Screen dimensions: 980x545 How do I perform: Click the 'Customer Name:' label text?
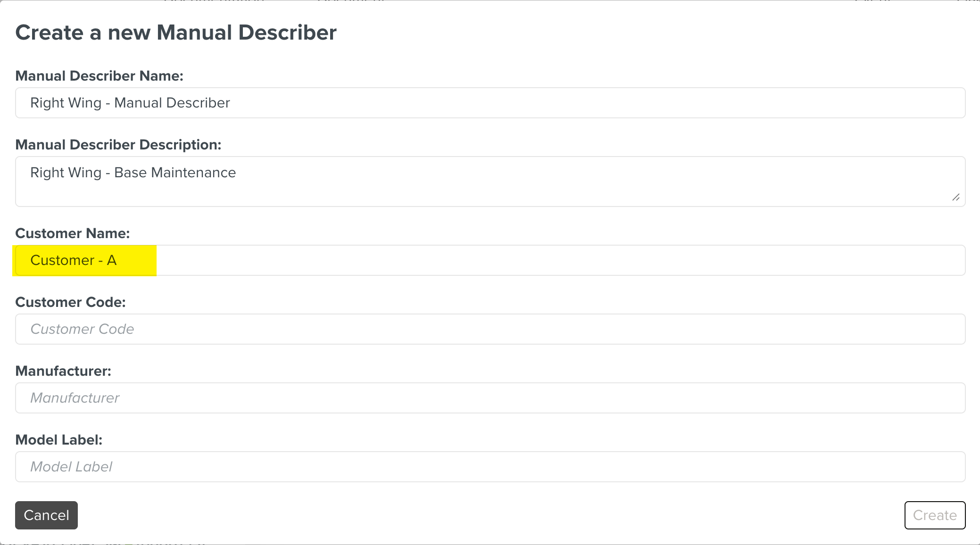pos(72,233)
